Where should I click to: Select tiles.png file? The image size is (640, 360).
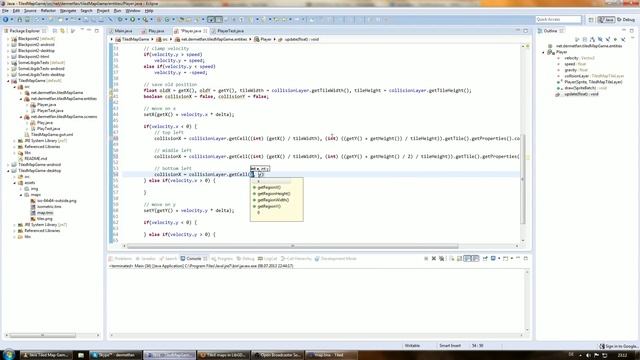(44, 219)
